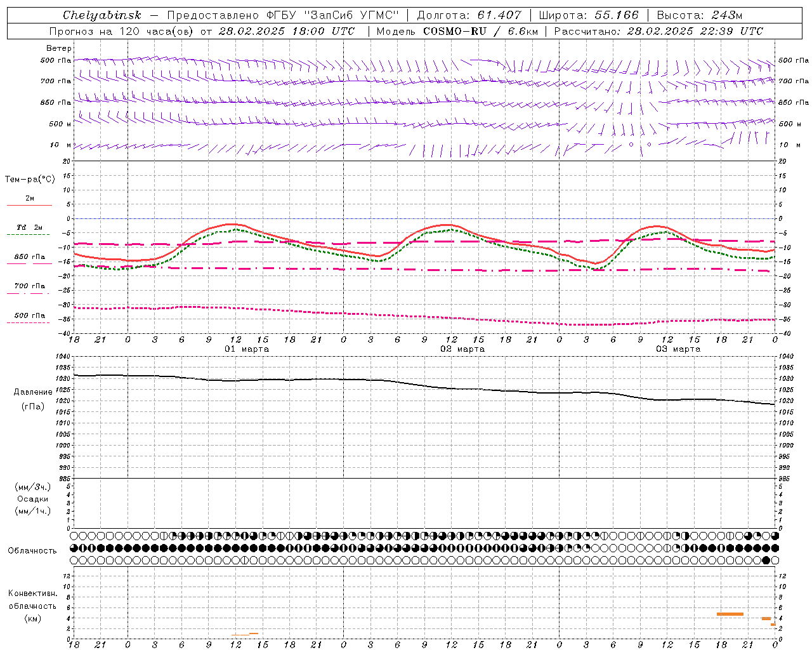Screen dimensions: 812x650
Task: Click the 'Конвективн.' convective cloud label
Action: (33, 594)
